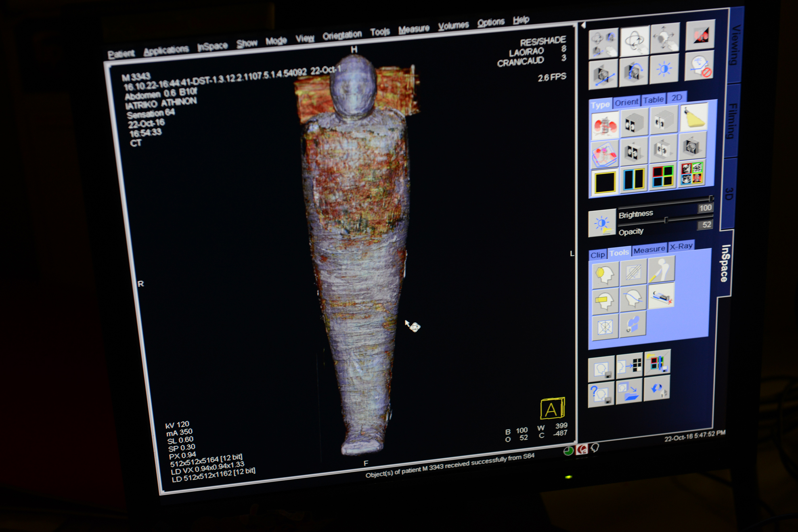798x532 pixels.
Task: Choose the four-quadrant colored layout icon
Action: pyautogui.click(x=662, y=177)
